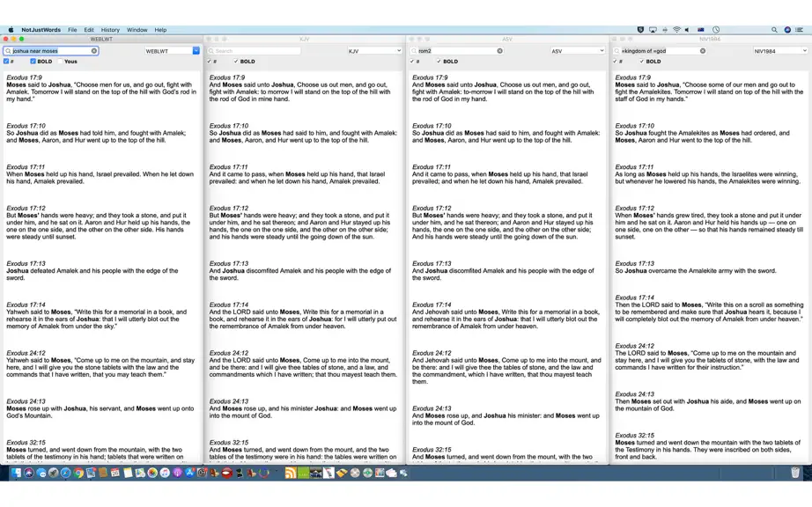Image resolution: width=812 pixels, height=507 pixels.
Task: Clear the 'joshua near moses' search in WEBLWT
Action: point(94,51)
